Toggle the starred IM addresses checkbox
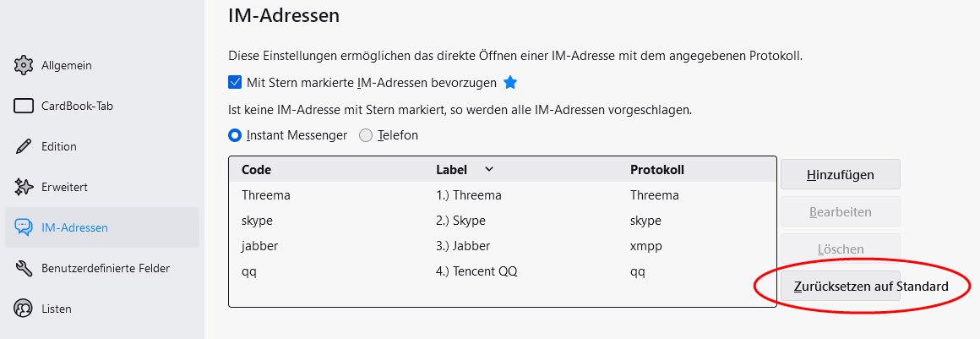This screenshot has height=339, width=980. point(236,82)
